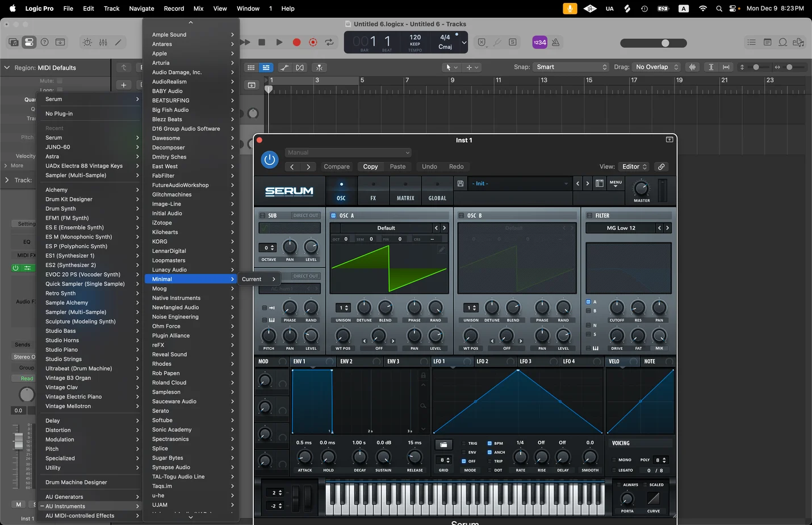Open the Manual settings dropdown

tap(348, 152)
